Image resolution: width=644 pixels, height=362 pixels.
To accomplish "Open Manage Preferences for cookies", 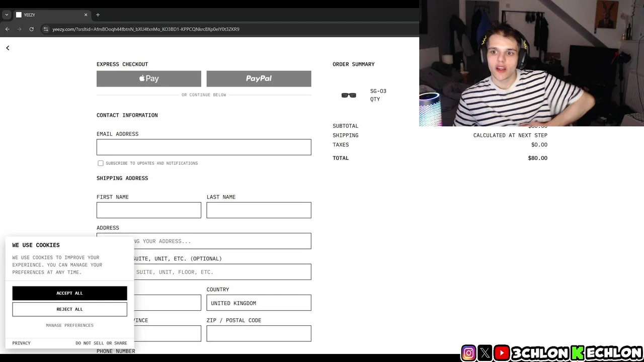I will tap(69, 325).
